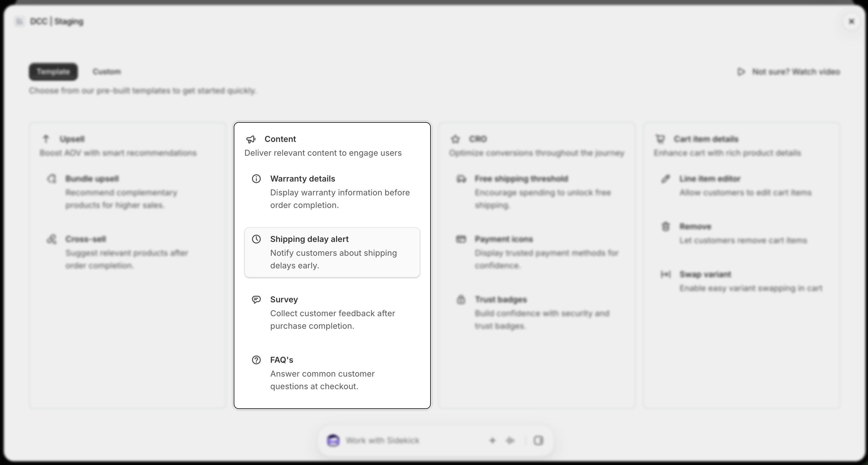Click the Shipping delay alert clock icon
Viewport: 868px width, 465px height.
click(256, 239)
